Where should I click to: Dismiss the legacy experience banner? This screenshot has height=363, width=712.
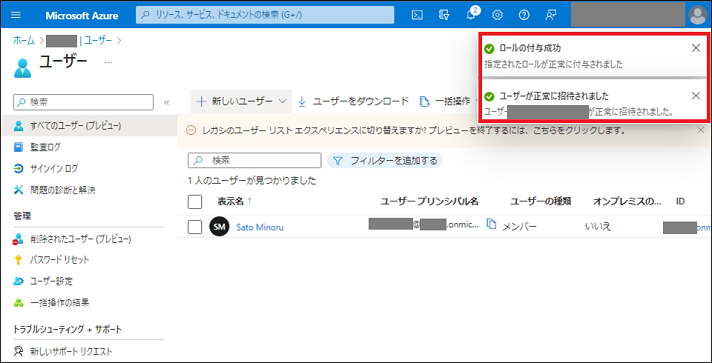pyautogui.click(x=701, y=131)
